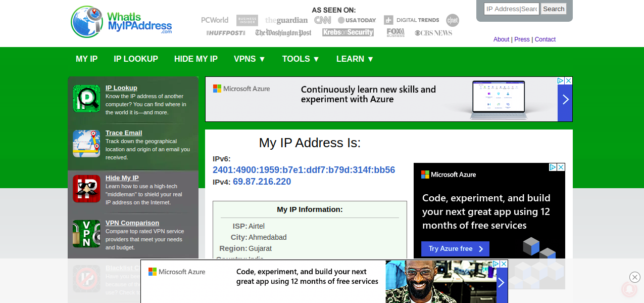Click the 'My IP Information:' heading
Viewport: 644px width, 303px height.
(x=310, y=209)
